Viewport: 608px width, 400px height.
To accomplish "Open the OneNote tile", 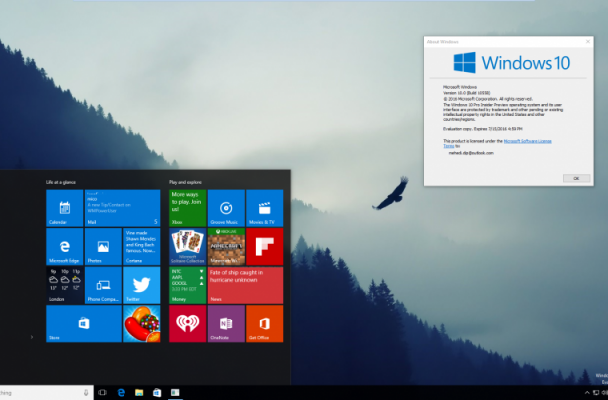I will point(226,324).
